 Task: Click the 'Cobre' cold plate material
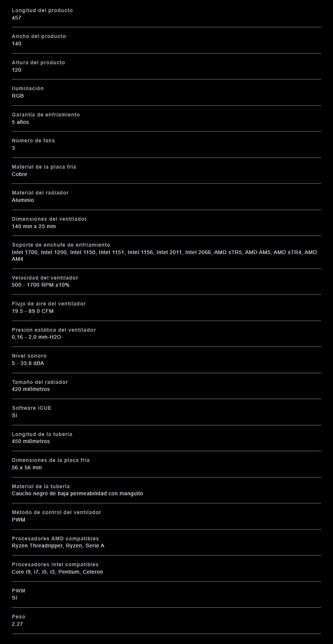(20, 174)
